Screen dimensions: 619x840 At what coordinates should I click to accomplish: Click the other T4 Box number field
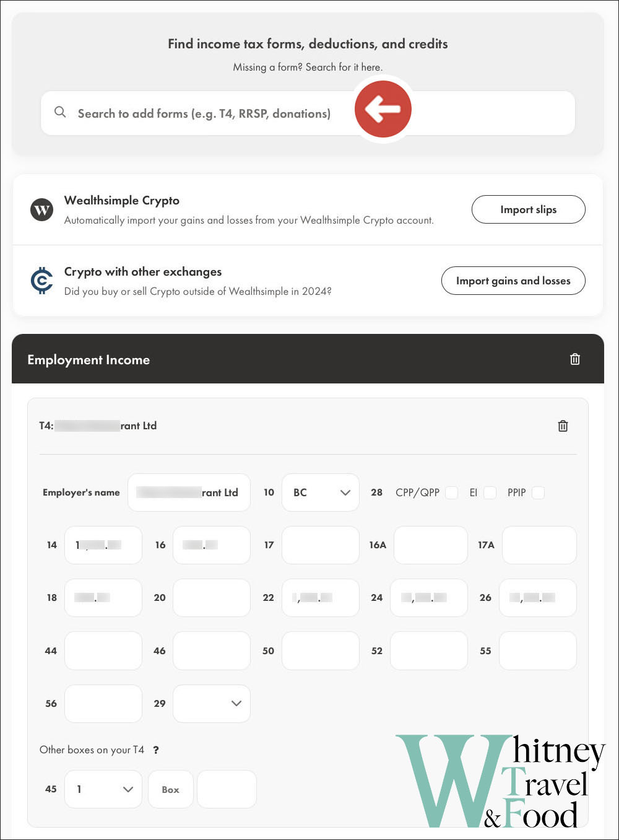[x=170, y=789]
